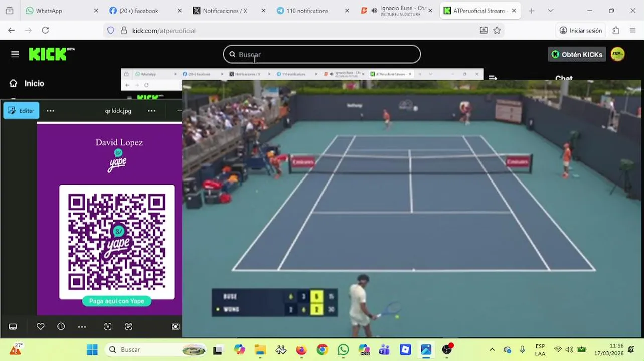Screen dimensions: 644x361
Task: Switch to the (20+) Facebook tab
Action: 145,11
